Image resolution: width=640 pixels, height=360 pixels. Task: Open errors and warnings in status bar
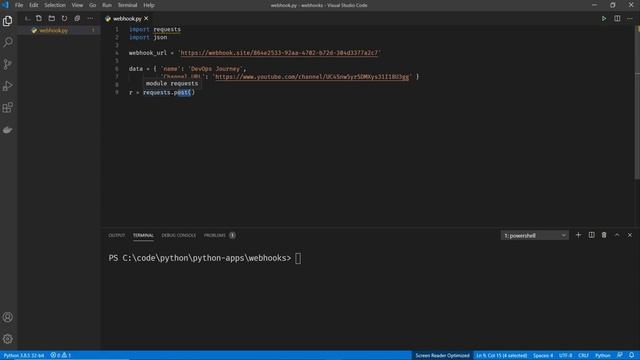[60, 355]
